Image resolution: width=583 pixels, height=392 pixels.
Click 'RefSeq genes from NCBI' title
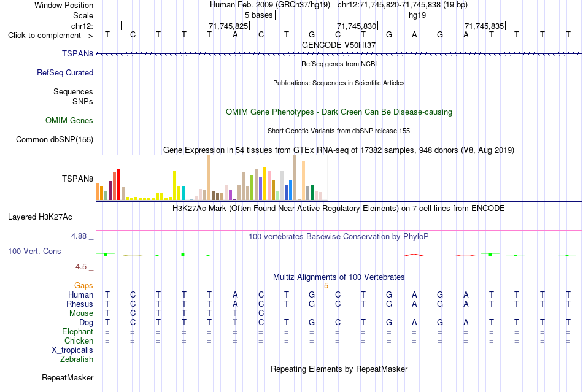pos(339,64)
